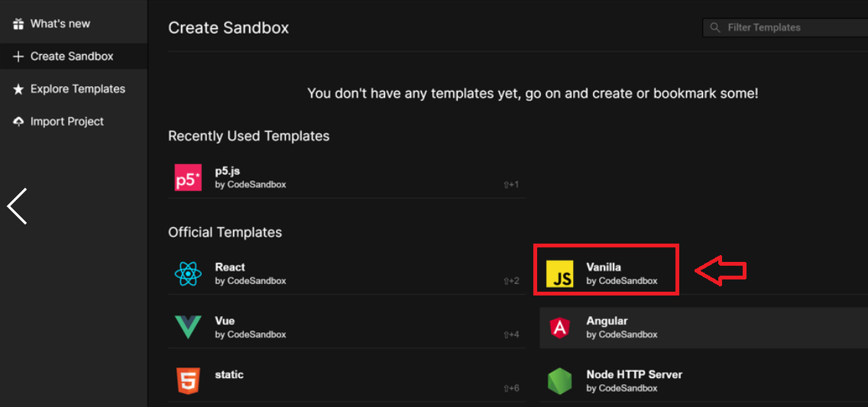Open Explore Templates in the sidebar
This screenshot has height=407, width=868.
pyautogui.click(x=77, y=89)
